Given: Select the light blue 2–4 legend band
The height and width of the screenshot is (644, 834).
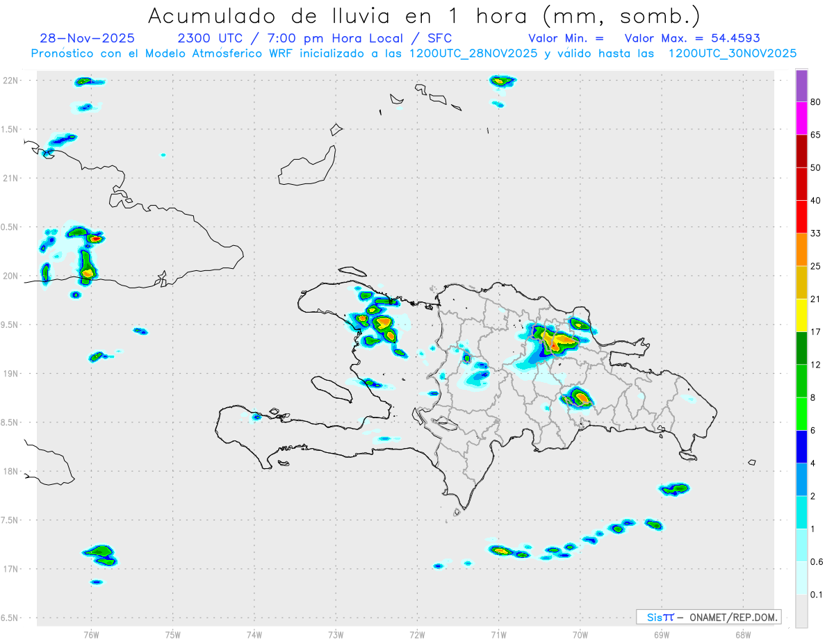Looking at the screenshot, I should point(801,479).
